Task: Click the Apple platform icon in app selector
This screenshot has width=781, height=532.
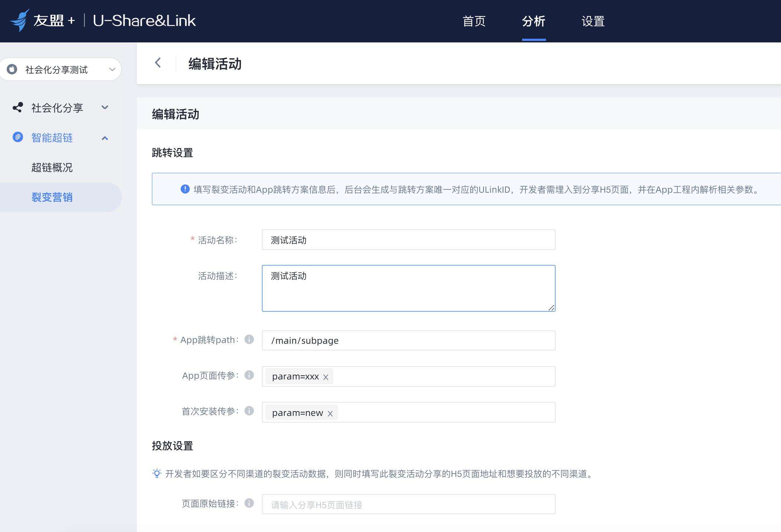Action: (12, 69)
